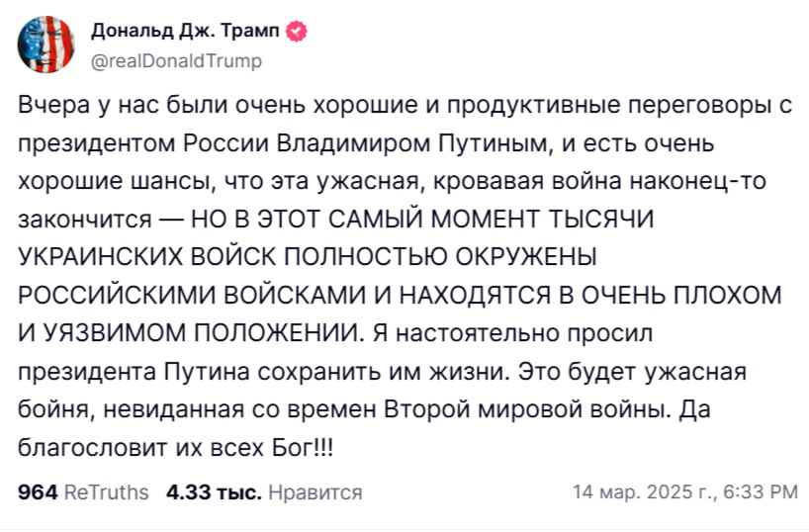Click the caps line УКРАИНСКИХ ВОЙСК ПОЛНОСТЬЮ ОКРУЖЕНЫ

click(309, 255)
